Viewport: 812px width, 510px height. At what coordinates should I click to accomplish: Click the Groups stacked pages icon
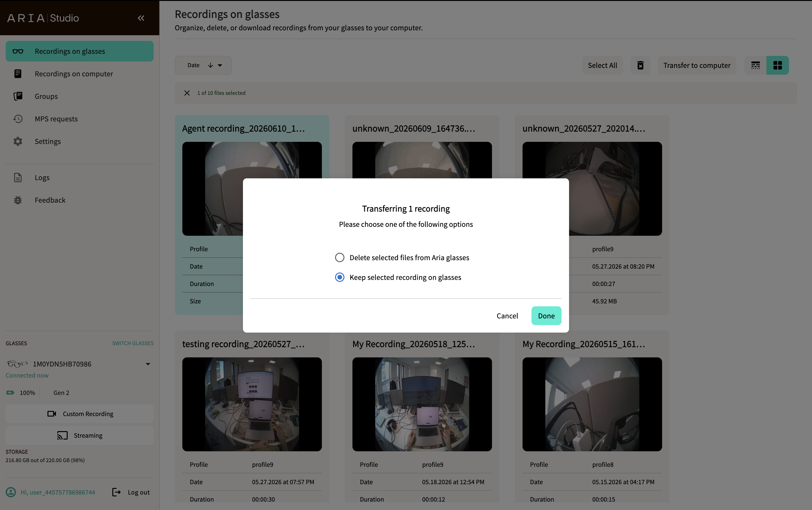18,97
